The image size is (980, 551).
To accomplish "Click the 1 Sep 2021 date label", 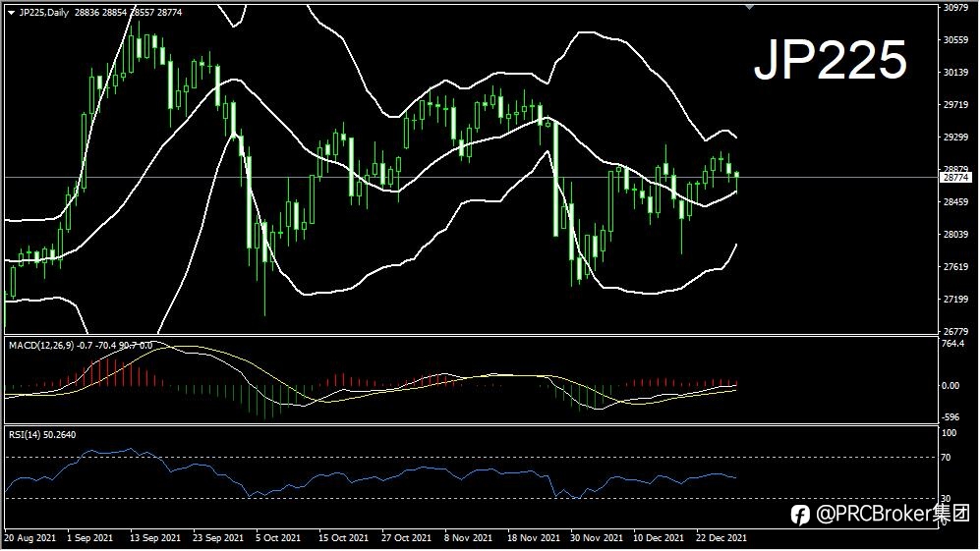I will pos(90,538).
